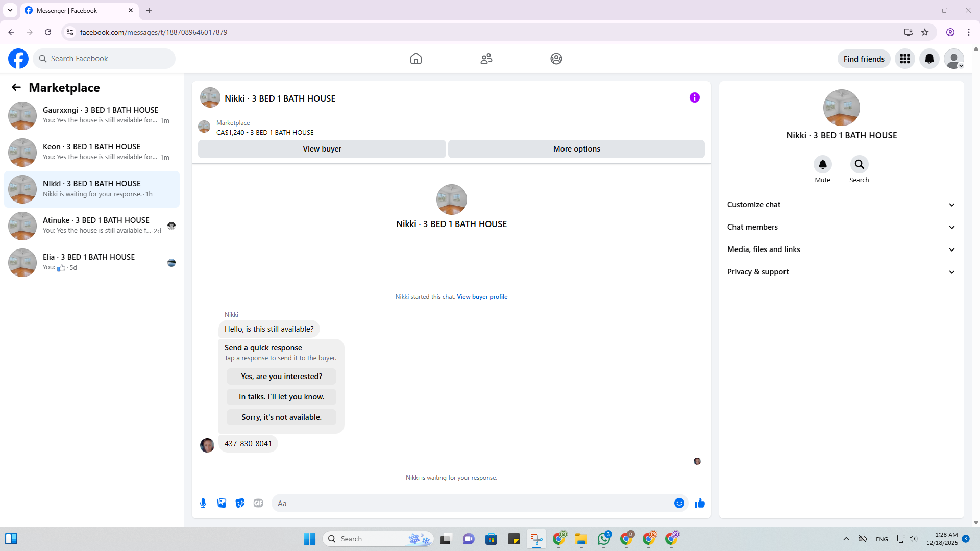Open the GIF picker icon
980x551 pixels.
click(258, 503)
